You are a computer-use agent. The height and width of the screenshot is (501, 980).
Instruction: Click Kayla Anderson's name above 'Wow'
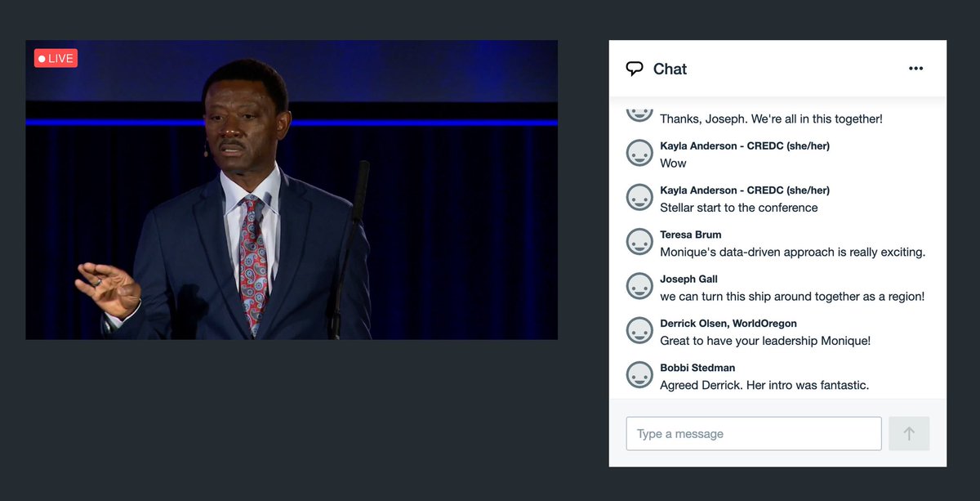[745, 146]
